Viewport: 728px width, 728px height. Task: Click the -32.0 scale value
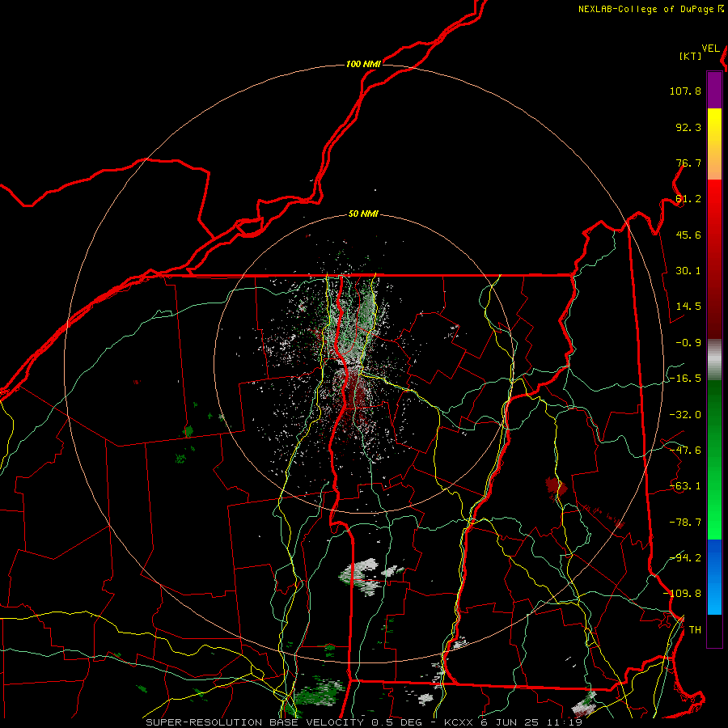[x=685, y=415]
